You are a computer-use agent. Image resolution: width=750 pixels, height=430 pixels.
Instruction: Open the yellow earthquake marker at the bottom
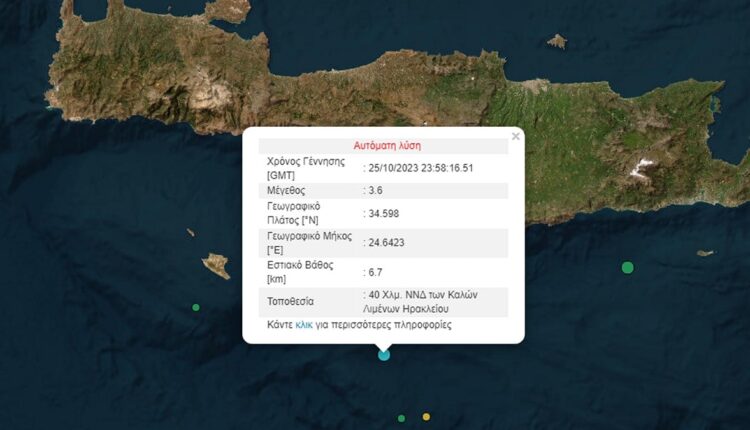426,417
